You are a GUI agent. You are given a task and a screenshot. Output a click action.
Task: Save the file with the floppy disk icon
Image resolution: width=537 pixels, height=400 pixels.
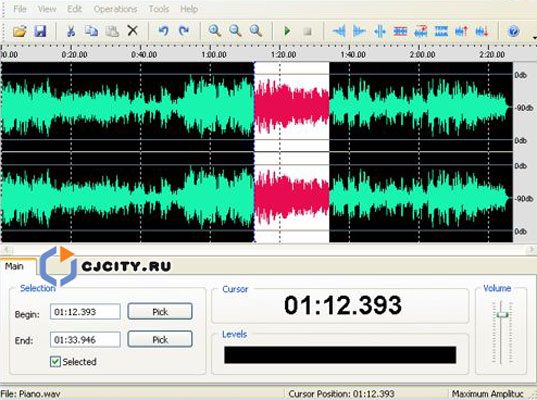40,31
